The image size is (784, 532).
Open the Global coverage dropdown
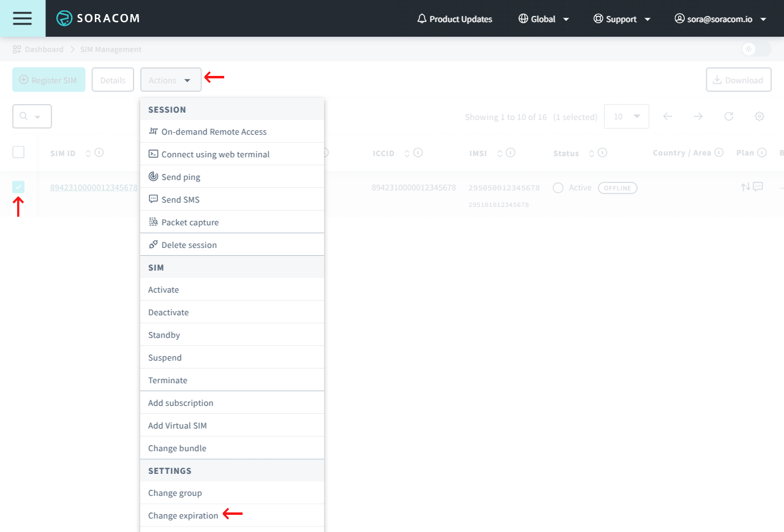pyautogui.click(x=543, y=19)
